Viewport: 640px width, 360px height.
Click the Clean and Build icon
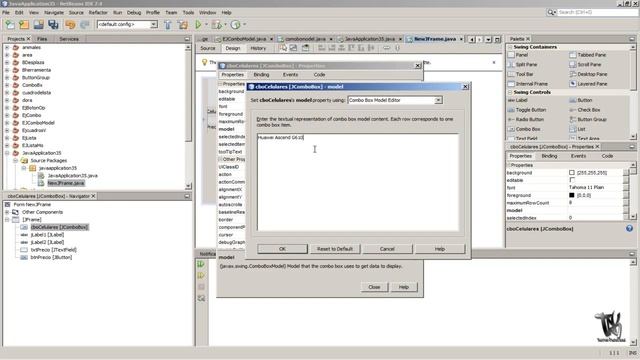(183, 24)
